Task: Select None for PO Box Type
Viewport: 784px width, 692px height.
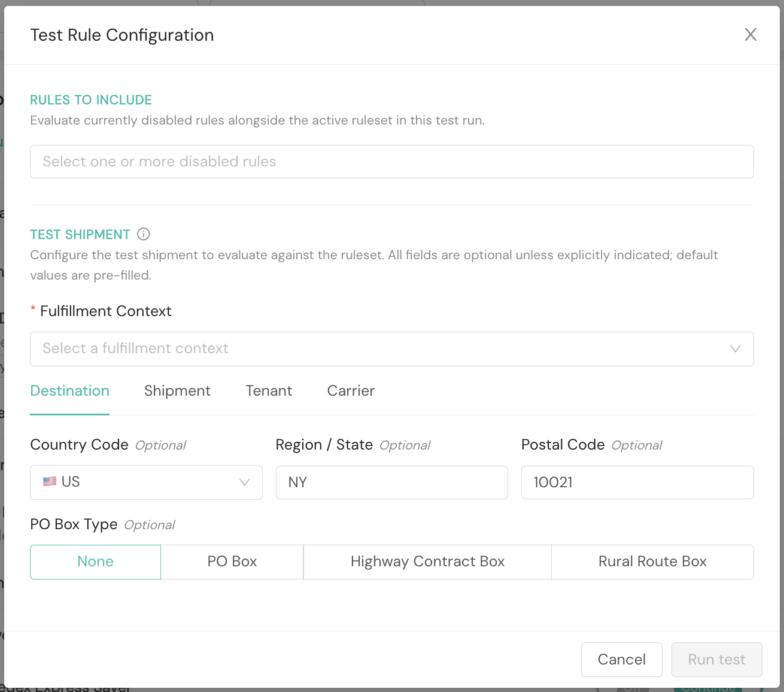Action: 96,562
